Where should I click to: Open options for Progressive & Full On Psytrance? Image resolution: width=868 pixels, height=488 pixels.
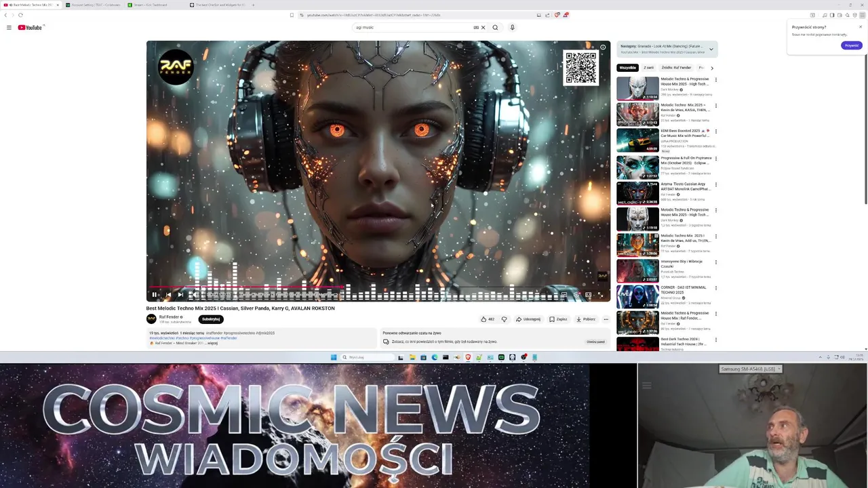coord(715,158)
